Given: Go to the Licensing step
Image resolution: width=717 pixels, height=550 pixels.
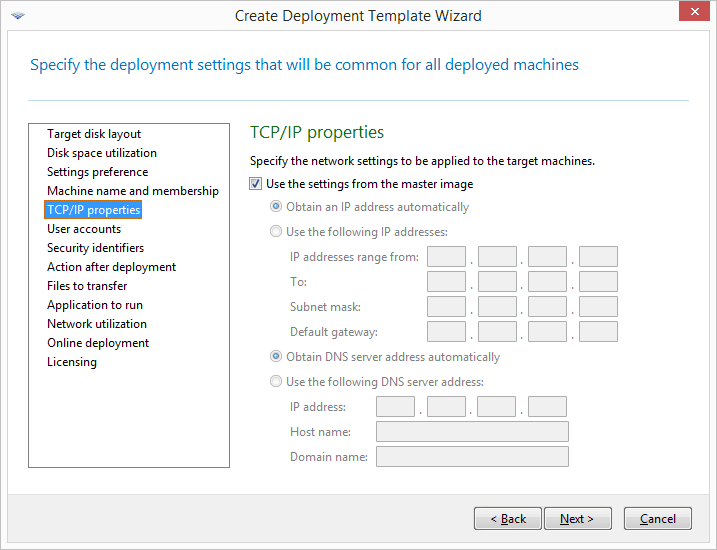Looking at the screenshot, I should [72, 362].
